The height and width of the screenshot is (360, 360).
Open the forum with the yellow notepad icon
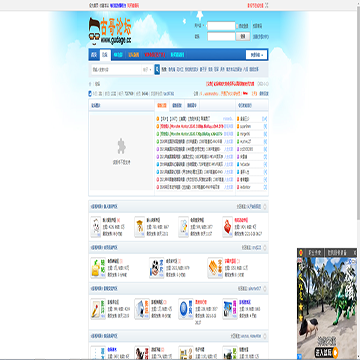click(98, 267)
